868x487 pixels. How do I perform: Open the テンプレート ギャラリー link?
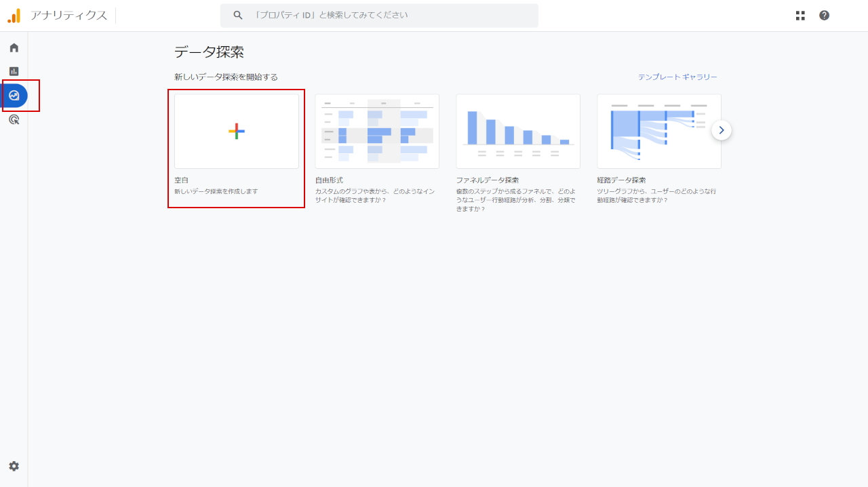point(677,77)
